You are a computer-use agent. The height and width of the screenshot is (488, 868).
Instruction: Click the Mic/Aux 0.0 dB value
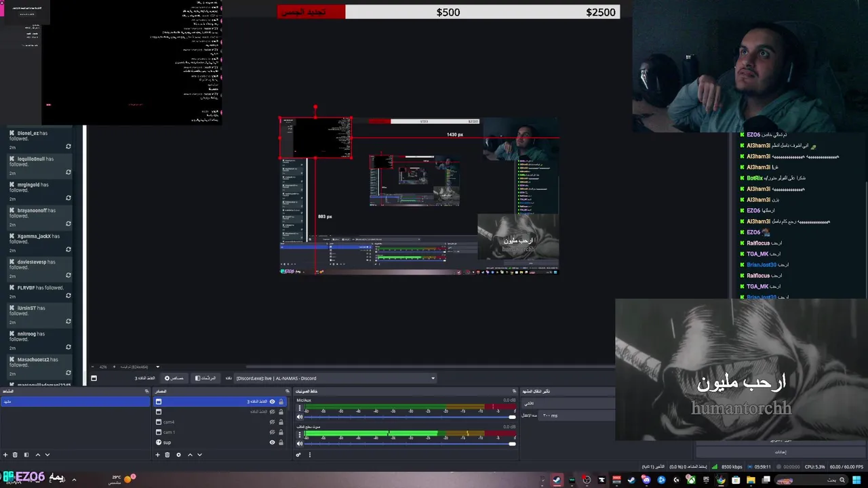509,401
